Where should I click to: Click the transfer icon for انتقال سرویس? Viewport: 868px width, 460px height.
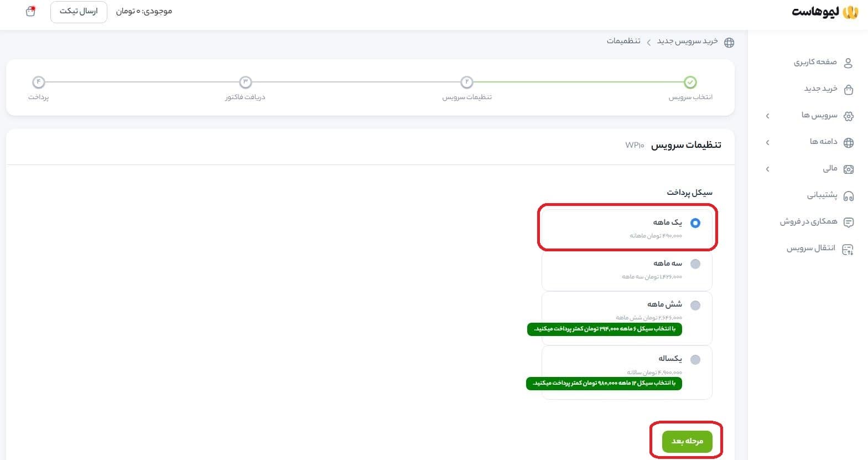848,249
